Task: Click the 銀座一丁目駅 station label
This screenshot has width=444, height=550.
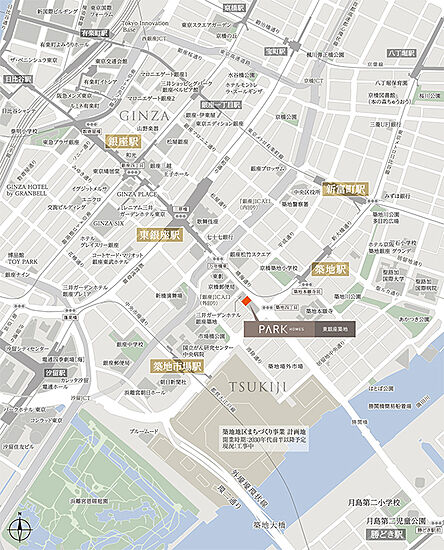Action: (221, 105)
